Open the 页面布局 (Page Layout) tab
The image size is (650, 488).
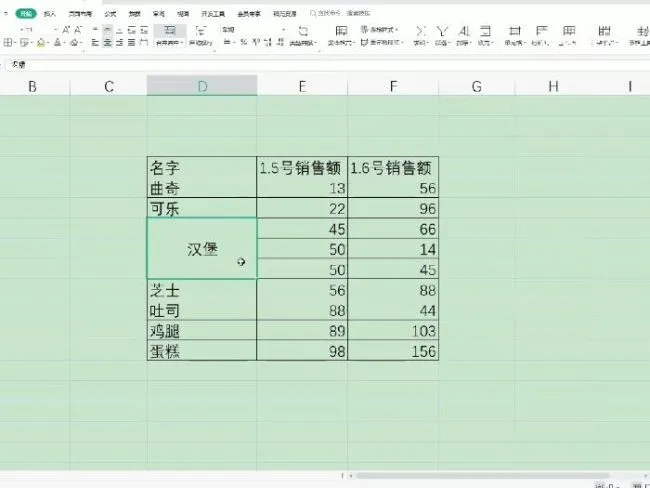click(80, 14)
